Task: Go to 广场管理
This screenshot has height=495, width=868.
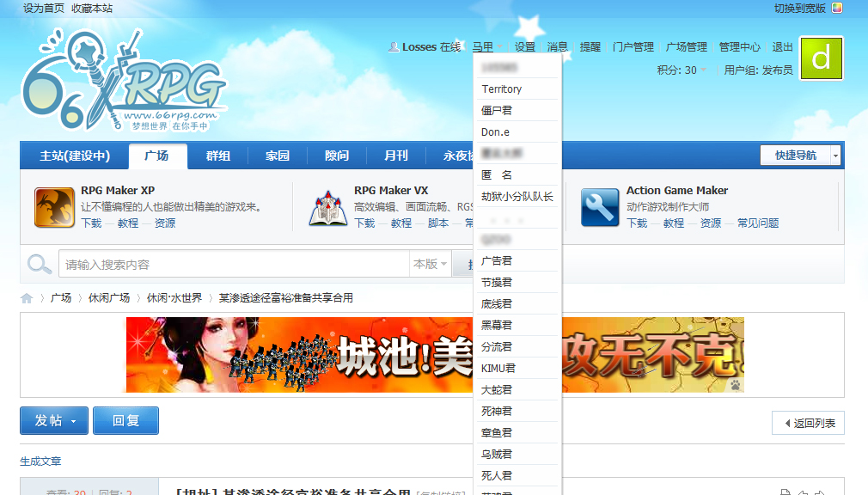Action: point(687,47)
